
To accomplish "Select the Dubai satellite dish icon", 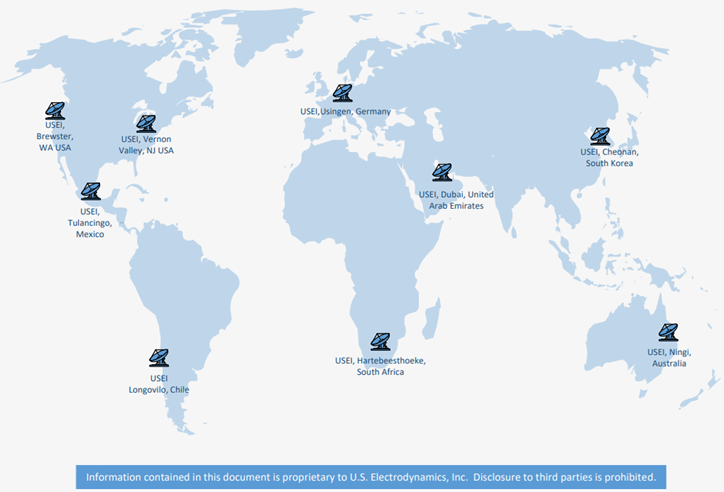I will (x=442, y=172).
